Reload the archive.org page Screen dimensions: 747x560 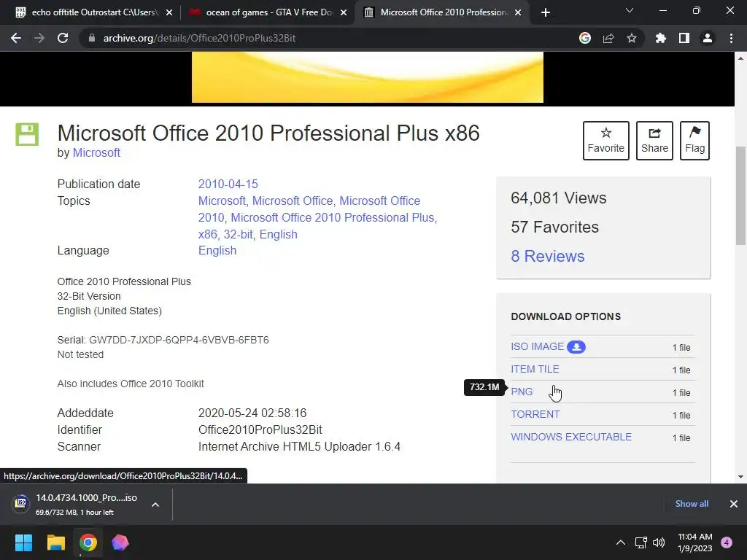click(x=63, y=38)
